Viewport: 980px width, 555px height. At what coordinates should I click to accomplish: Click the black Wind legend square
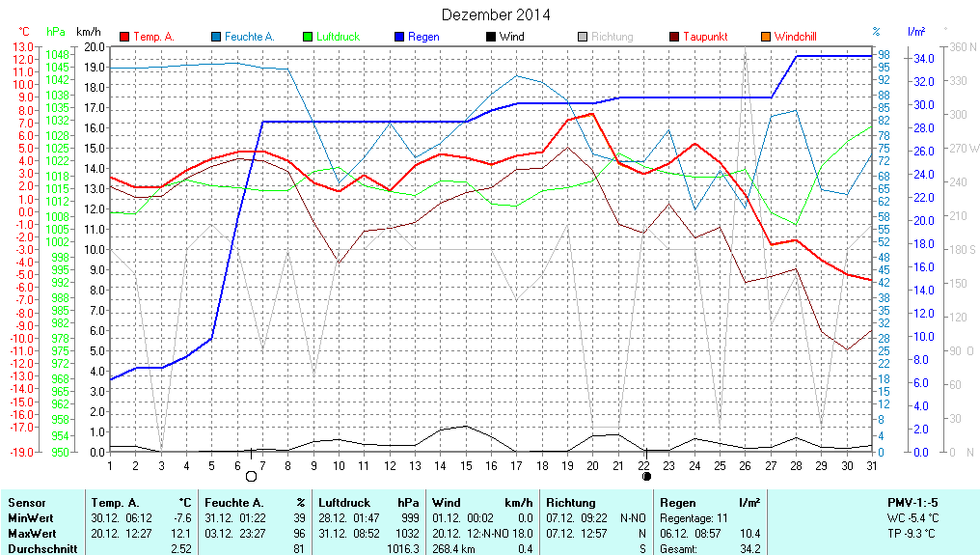click(491, 37)
